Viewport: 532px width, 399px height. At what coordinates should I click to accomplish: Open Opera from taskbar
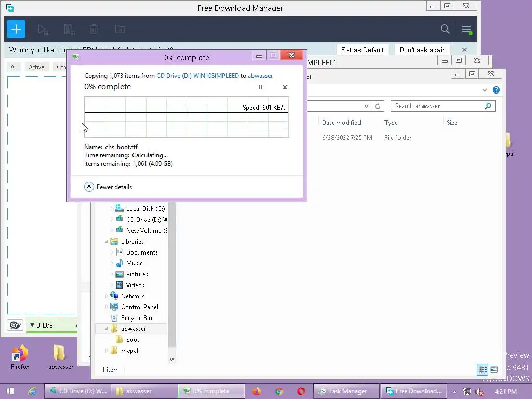(301, 391)
